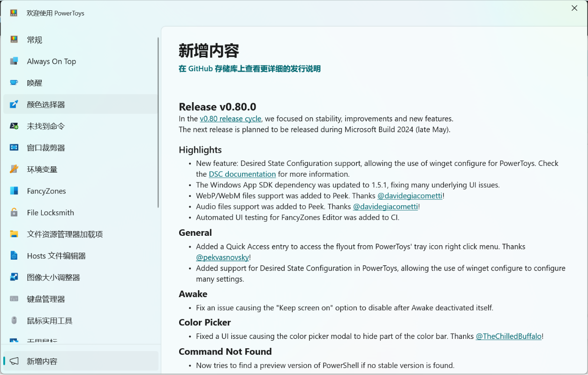Screen dimensions: 588x375
Task: Open the 常规 page
Action: point(80,40)
